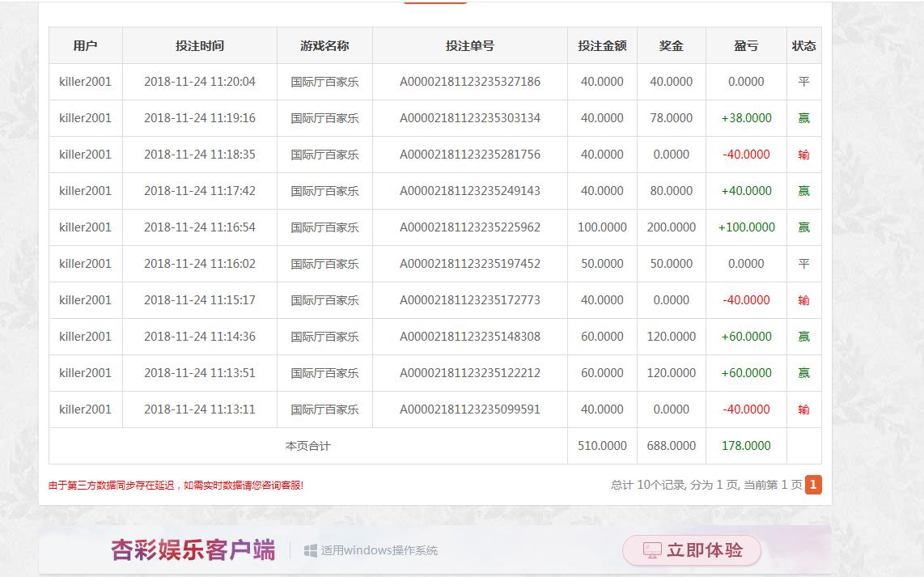The width and height of the screenshot is (924, 577).
Task: Click the 盈亏 column header
Action: point(746,46)
